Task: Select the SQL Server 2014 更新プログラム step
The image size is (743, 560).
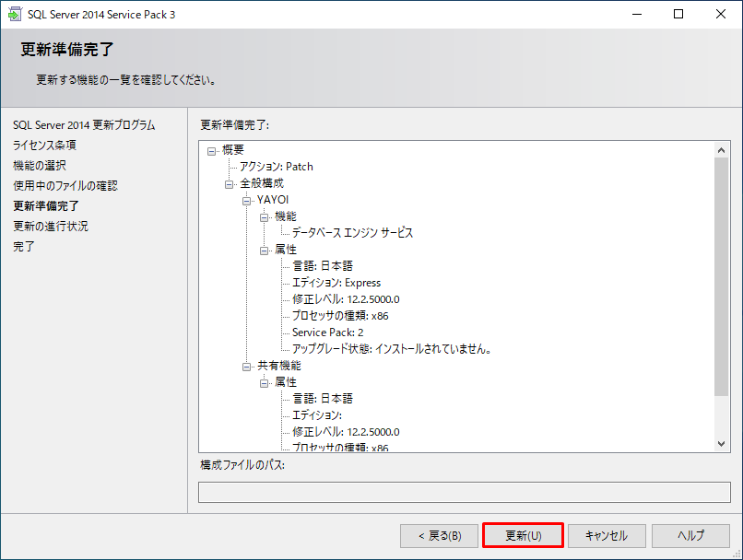Action: pyautogui.click(x=84, y=125)
